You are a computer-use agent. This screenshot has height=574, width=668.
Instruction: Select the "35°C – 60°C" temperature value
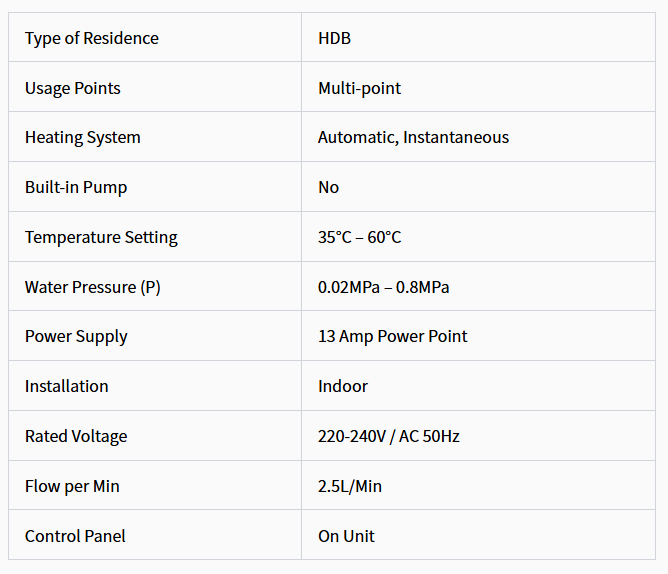[x=359, y=237]
